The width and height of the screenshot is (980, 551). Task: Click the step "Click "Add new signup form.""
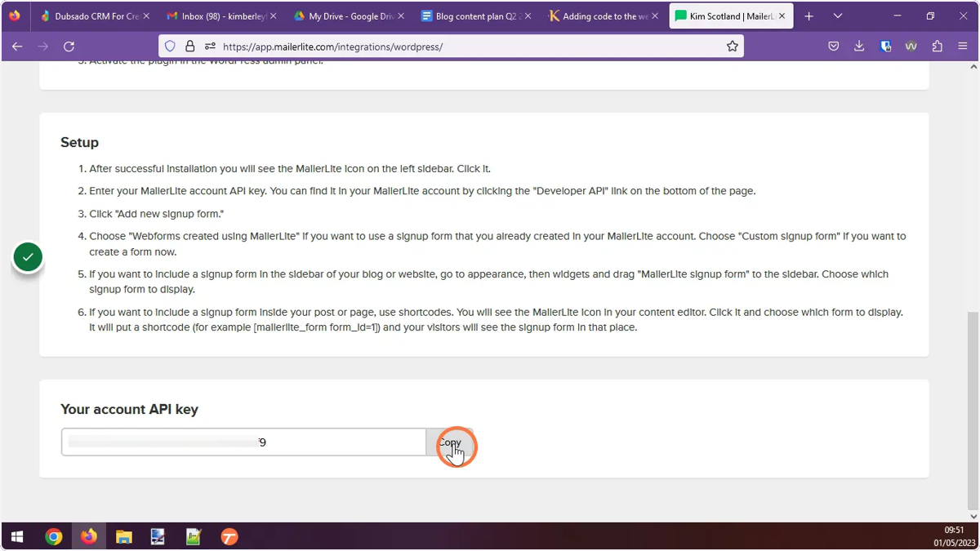coord(157,214)
